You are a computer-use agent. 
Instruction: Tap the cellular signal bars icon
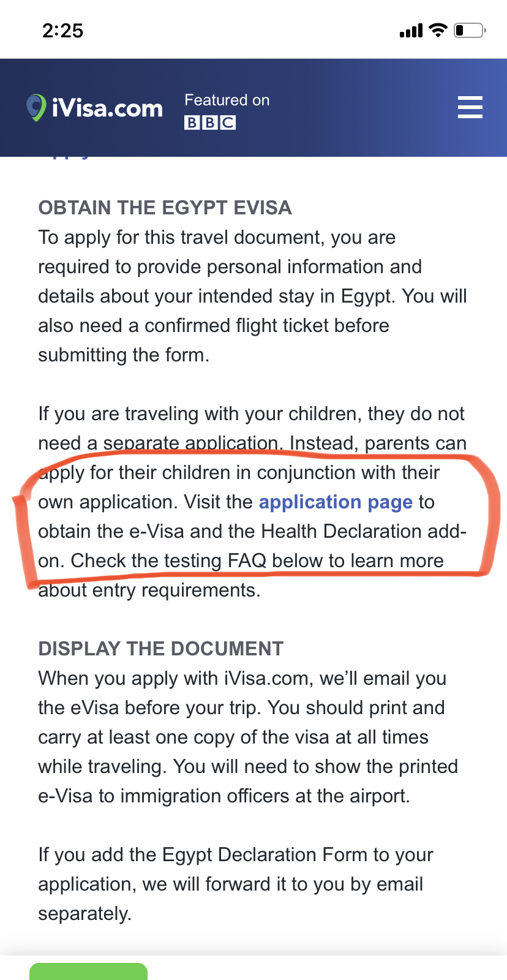click(411, 31)
